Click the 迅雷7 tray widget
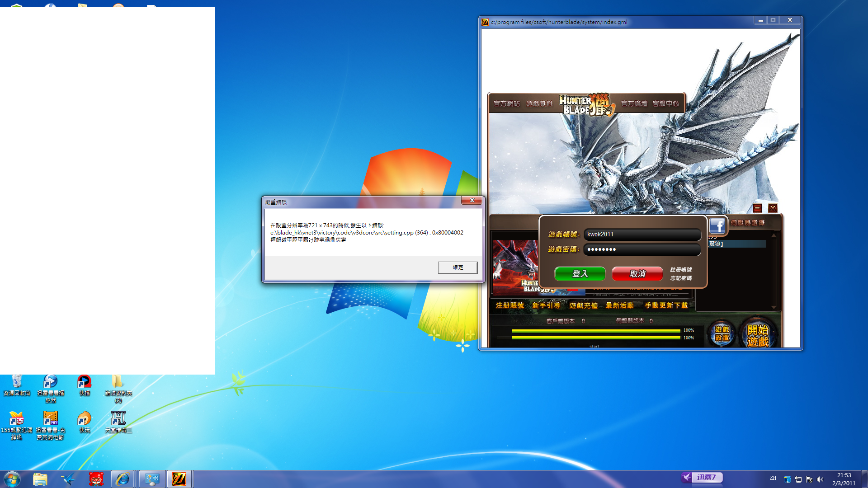The image size is (868, 488). [703, 477]
